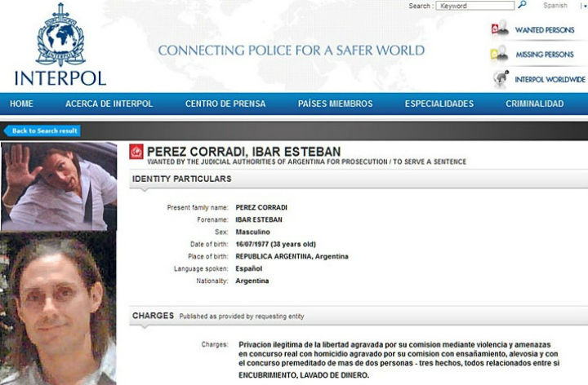Image resolution: width=588 pixels, height=385 pixels.
Task: Click the Missing Persons yellow icon
Action: [499, 54]
